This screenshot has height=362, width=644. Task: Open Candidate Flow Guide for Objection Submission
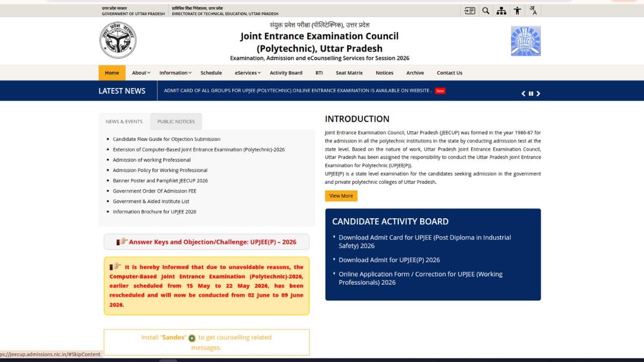[166, 139]
